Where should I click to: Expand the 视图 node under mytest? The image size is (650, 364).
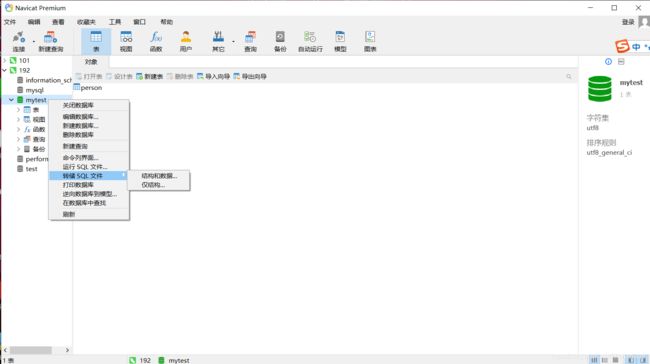[18, 119]
